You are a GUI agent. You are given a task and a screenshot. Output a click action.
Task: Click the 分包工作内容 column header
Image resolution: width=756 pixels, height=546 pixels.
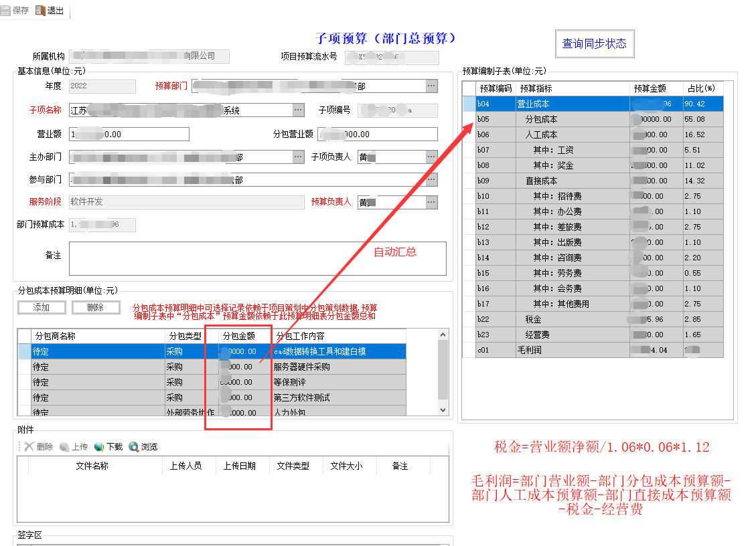click(x=339, y=336)
